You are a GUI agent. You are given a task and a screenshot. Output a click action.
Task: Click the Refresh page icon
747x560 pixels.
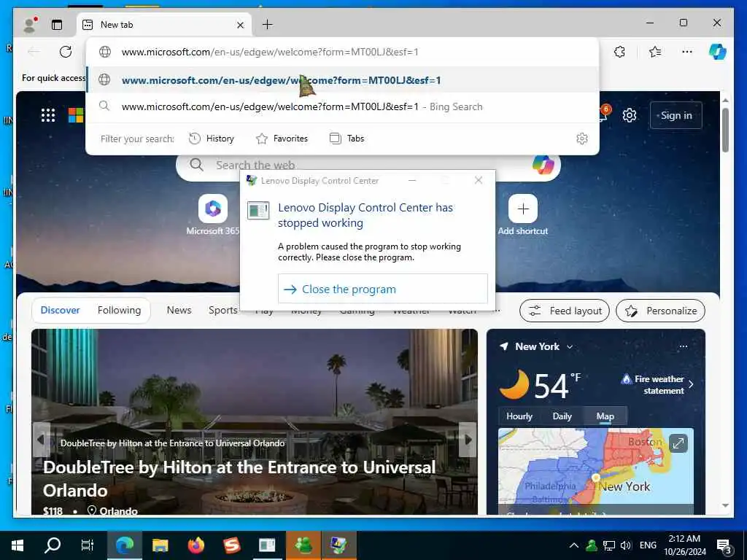[x=66, y=52]
